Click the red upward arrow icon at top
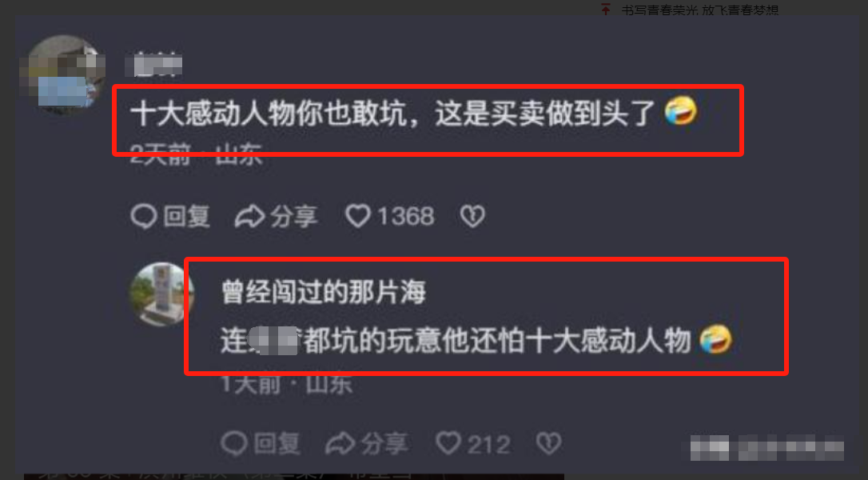The image size is (868, 480). [x=606, y=10]
